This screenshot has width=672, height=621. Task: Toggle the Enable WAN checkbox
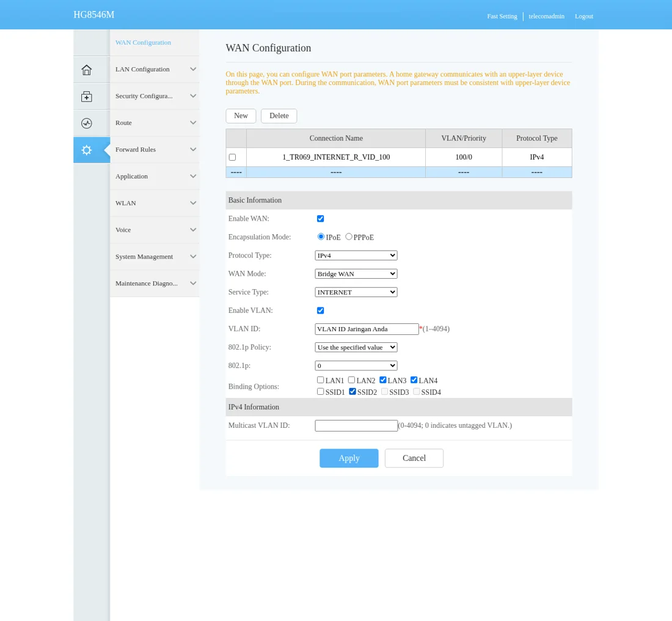point(320,219)
